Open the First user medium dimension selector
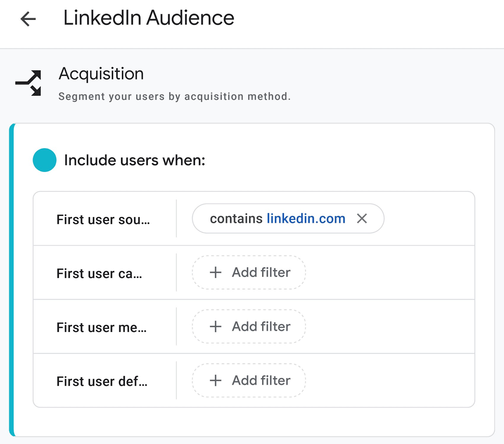The image size is (504, 444). [101, 327]
